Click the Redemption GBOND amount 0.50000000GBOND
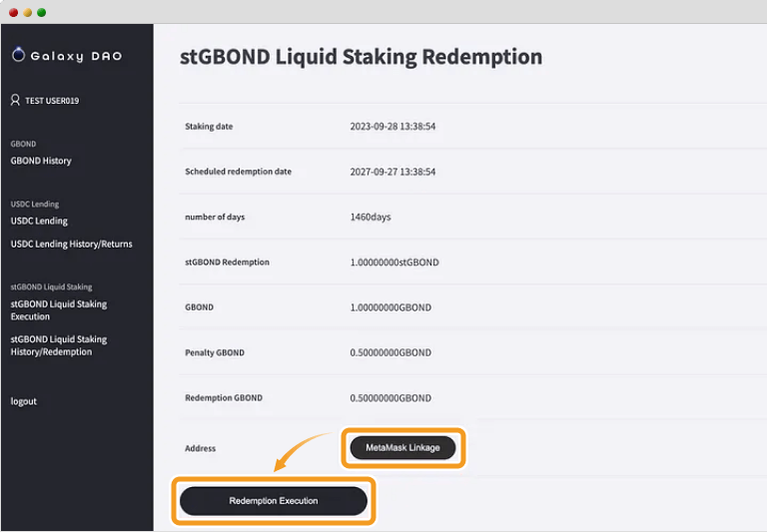This screenshot has height=532, width=767. [x=390, y=398]
